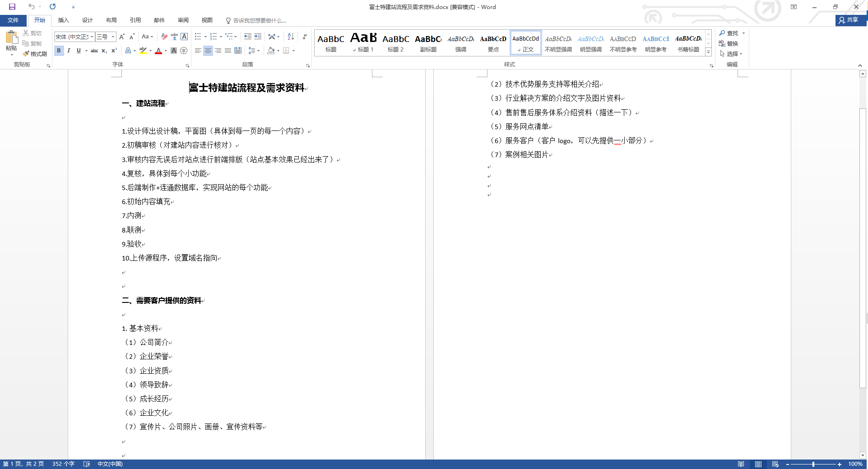
Task: Switch to web layout view in status bar
Action: pos(775,464)
